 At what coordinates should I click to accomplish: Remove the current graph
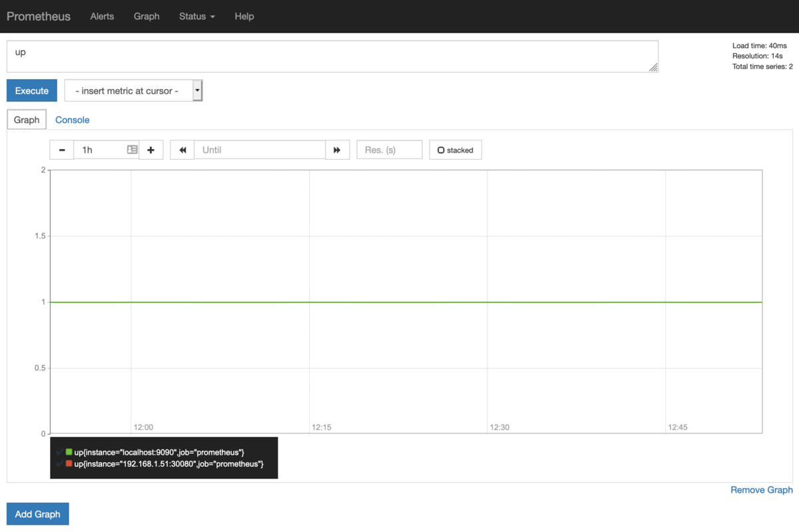coord(762,489)
